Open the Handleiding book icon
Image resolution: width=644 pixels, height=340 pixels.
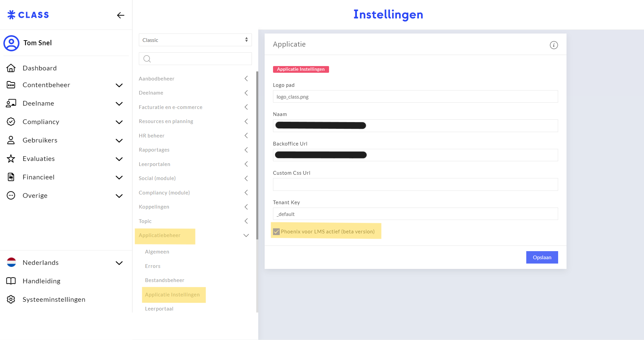11,281
